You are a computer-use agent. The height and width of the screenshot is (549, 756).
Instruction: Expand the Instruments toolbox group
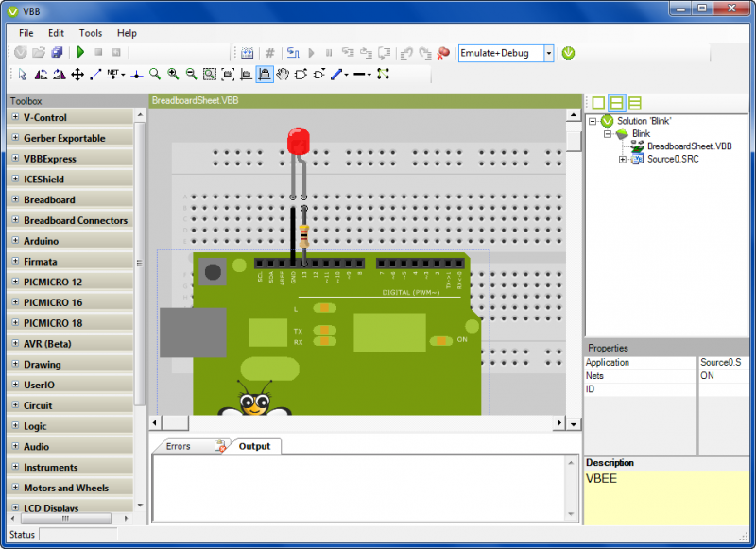(x=15, y=467)
